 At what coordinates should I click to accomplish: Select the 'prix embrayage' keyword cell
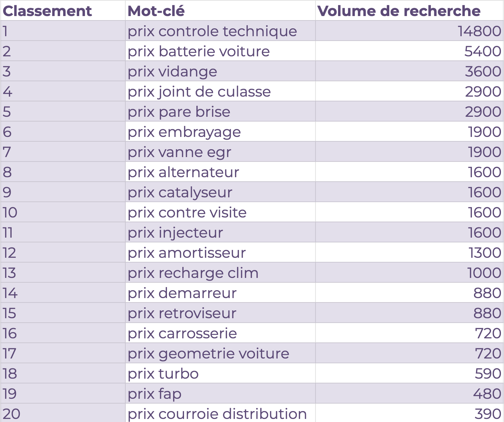pos(184,132)
